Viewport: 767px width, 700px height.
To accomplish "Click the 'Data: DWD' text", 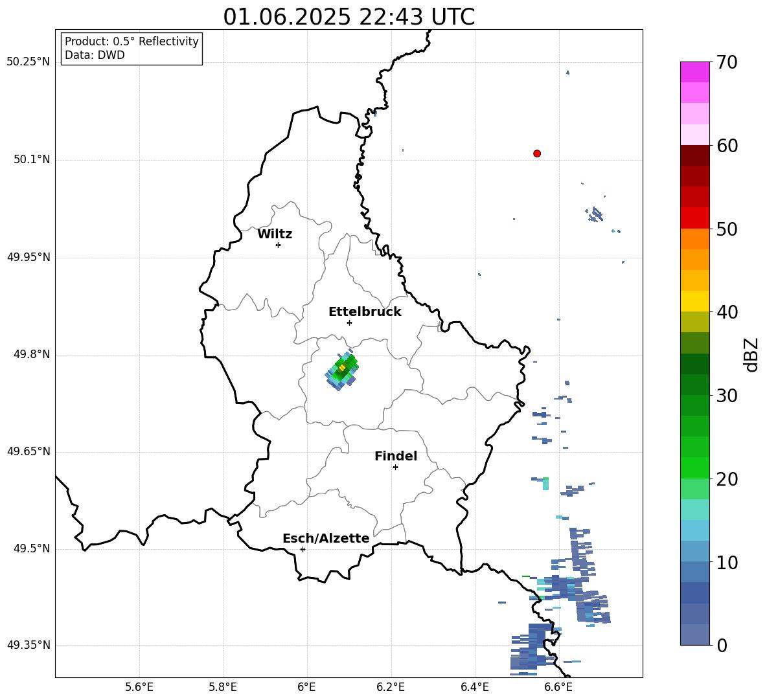I will click(95, 55).
